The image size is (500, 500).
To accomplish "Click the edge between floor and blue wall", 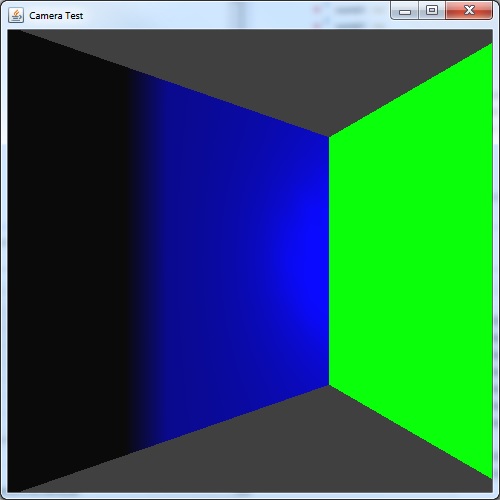I will (x=173, y=439).
